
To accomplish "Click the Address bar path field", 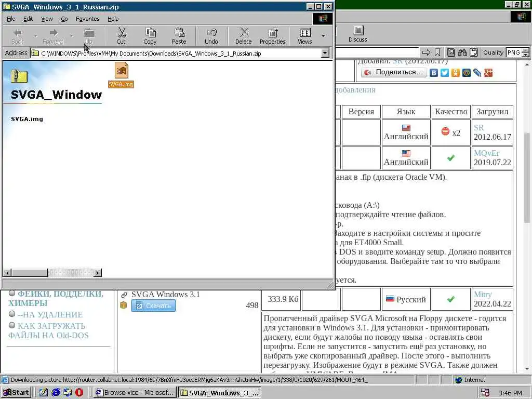I will coord(176,54).
